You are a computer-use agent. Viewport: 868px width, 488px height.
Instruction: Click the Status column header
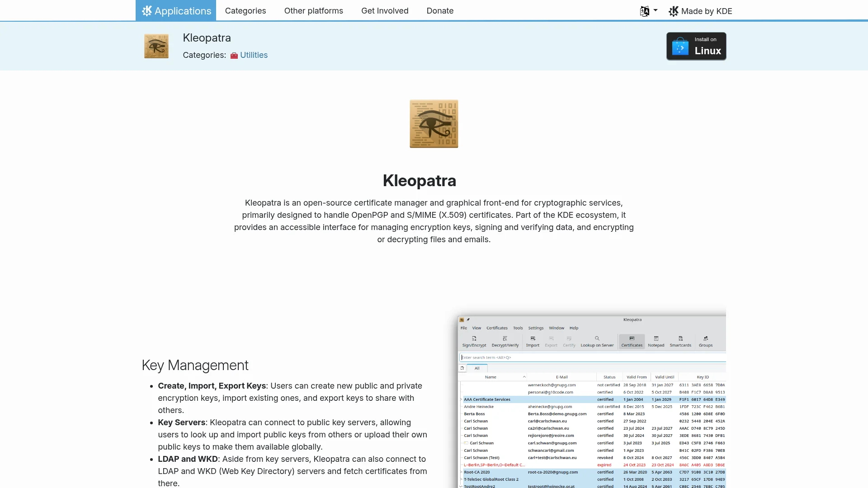[x=609, y=377]
